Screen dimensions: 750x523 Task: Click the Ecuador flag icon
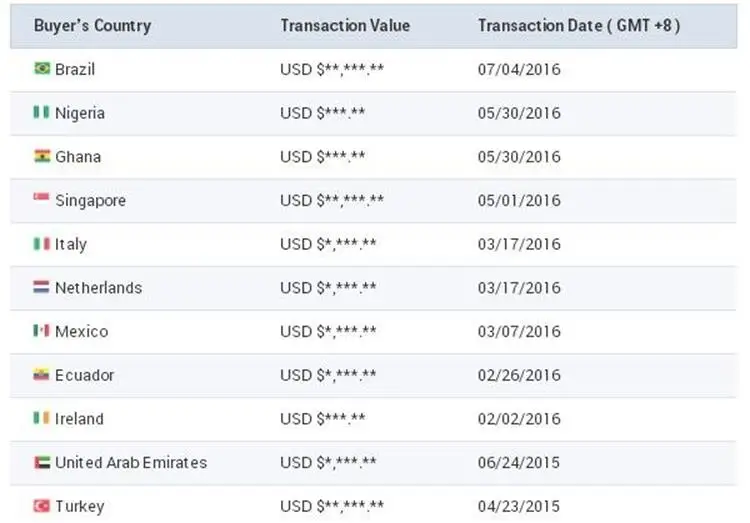pos(42,375)
